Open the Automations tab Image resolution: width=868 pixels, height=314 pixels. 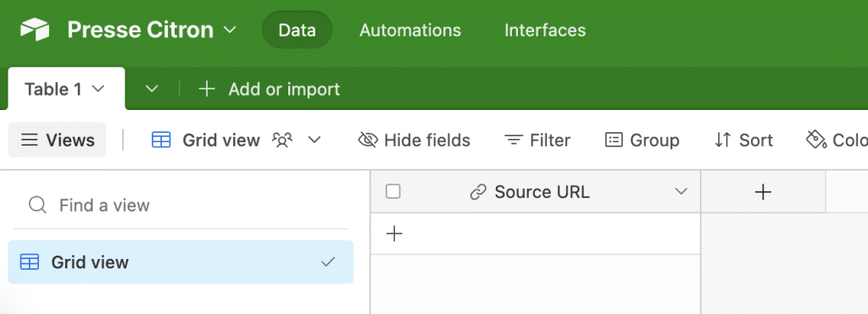410,30
